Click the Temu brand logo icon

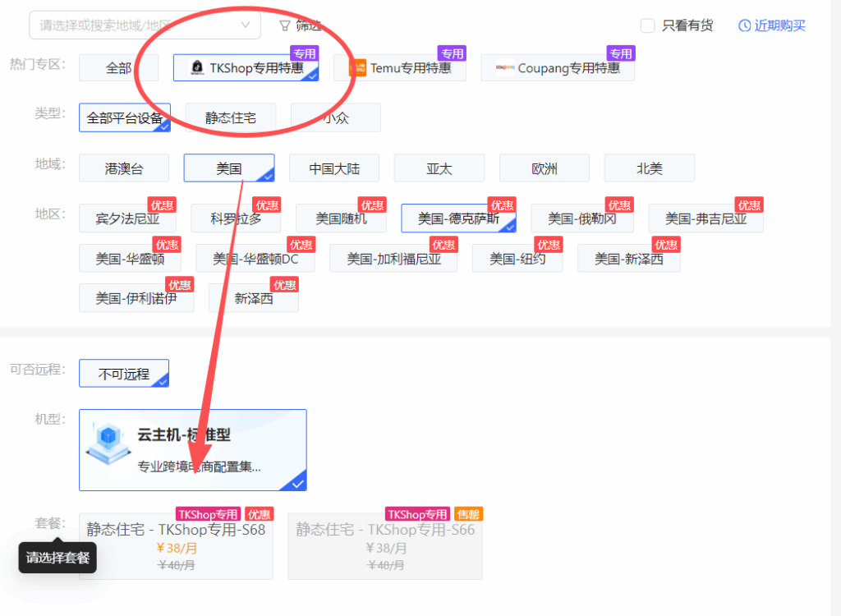point(358,66)
